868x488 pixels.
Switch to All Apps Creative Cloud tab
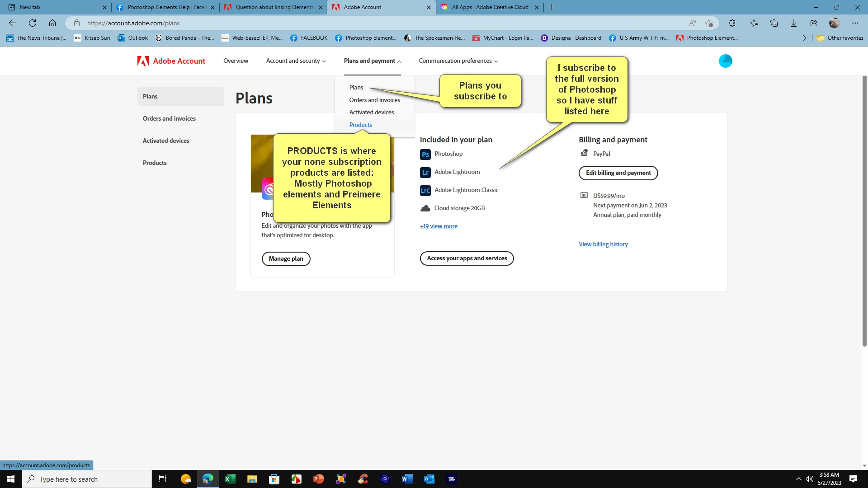(x=490, y=7)
